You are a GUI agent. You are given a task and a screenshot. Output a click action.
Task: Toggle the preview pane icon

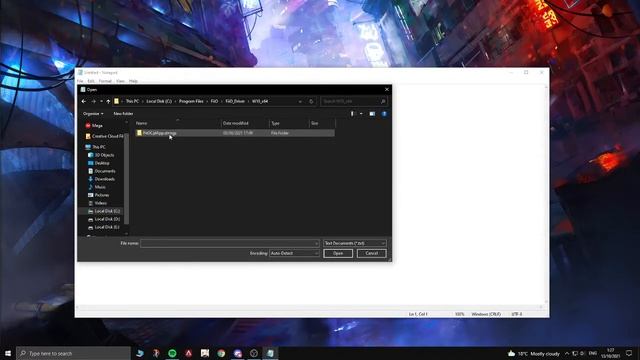click(x=372, y=114)
